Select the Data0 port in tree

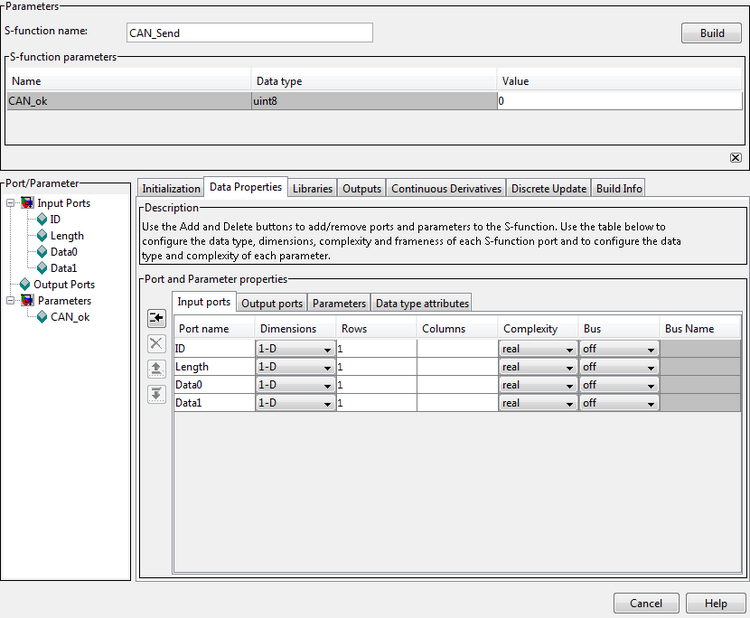(64, 252)
